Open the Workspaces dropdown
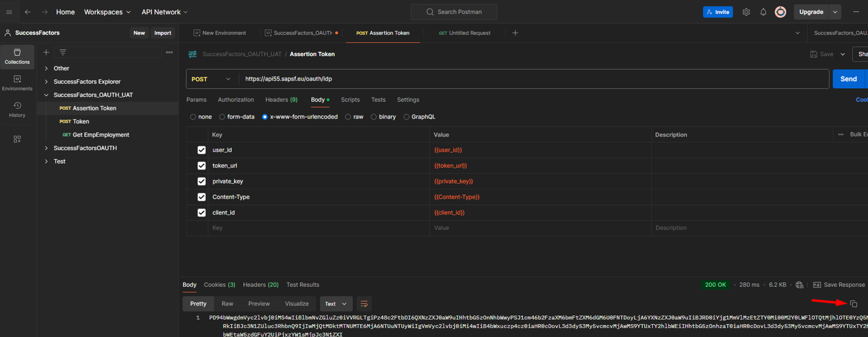The image size is (868, 337). pyautogui.click(x=107, y=12)
